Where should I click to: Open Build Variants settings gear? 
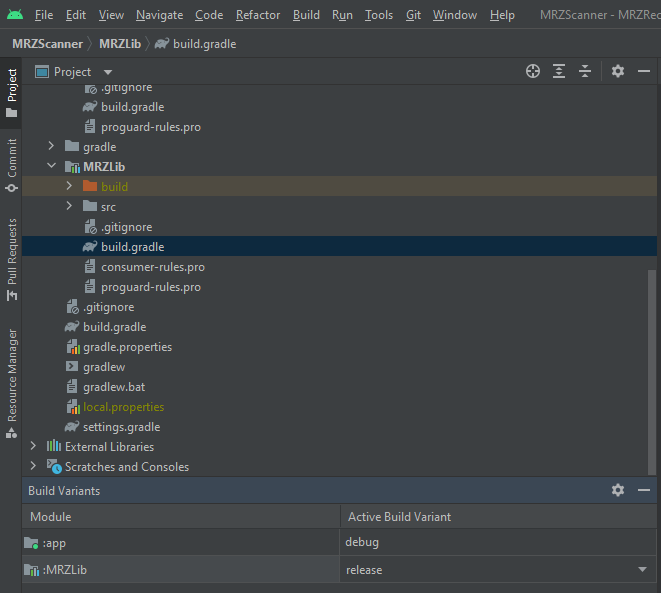click(618, 490)
